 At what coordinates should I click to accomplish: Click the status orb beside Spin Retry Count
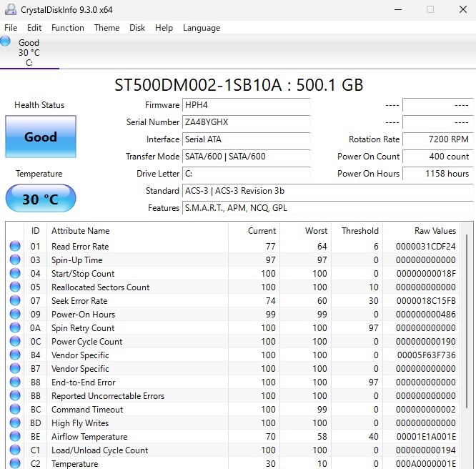click(15, 328)
